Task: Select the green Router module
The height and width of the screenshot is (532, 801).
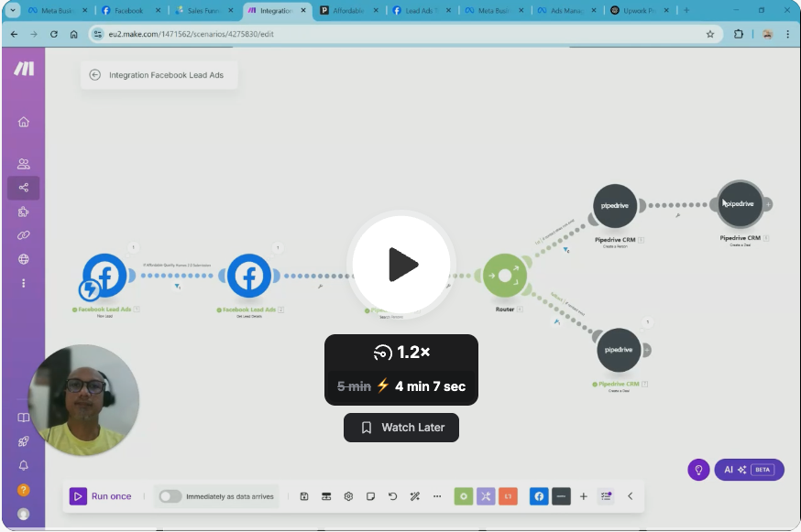Action: tap(505, 276)
